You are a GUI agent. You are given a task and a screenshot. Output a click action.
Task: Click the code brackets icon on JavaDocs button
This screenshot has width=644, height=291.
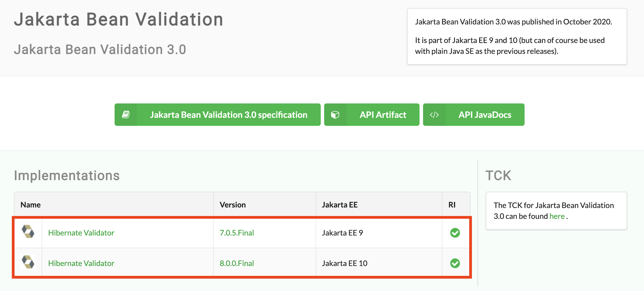tap(434, 115)
